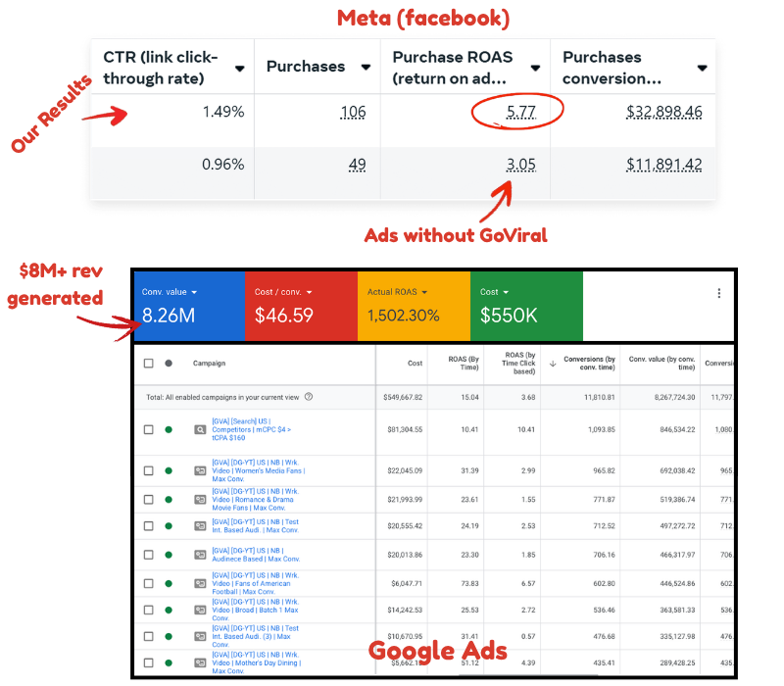Screen dimensions: 784x686
Task: Check the box for Fans of American Football campaign
Action: pyautogui.click(x=149, y=583)
